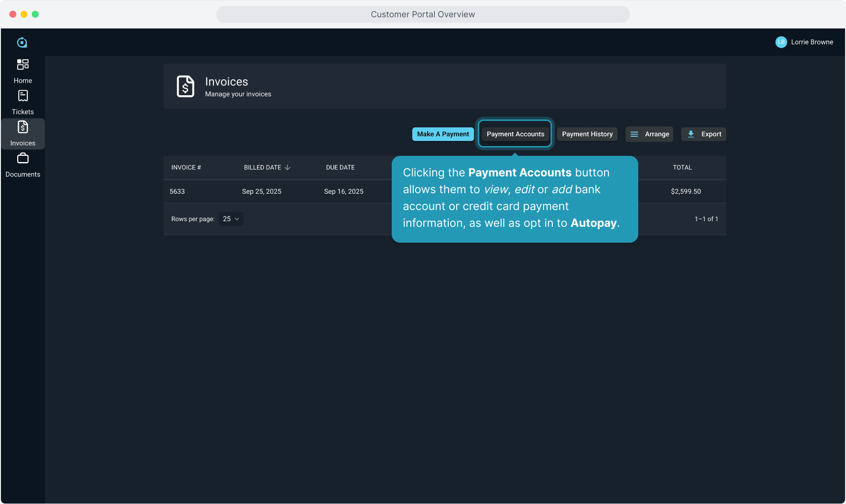The image size is (846, 504).
Task: Open Lorrie Browne user menu
Action: [811, 42]
